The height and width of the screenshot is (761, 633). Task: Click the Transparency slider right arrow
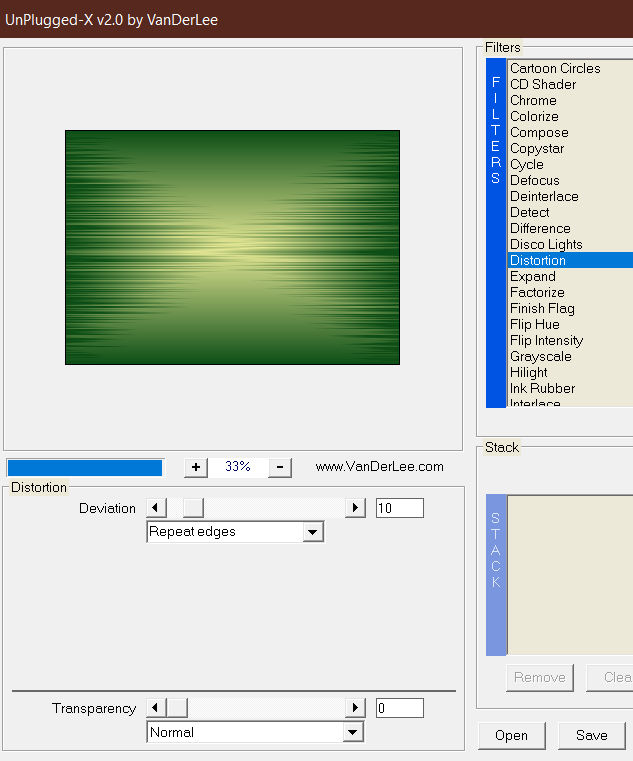(x=355, y=708)
